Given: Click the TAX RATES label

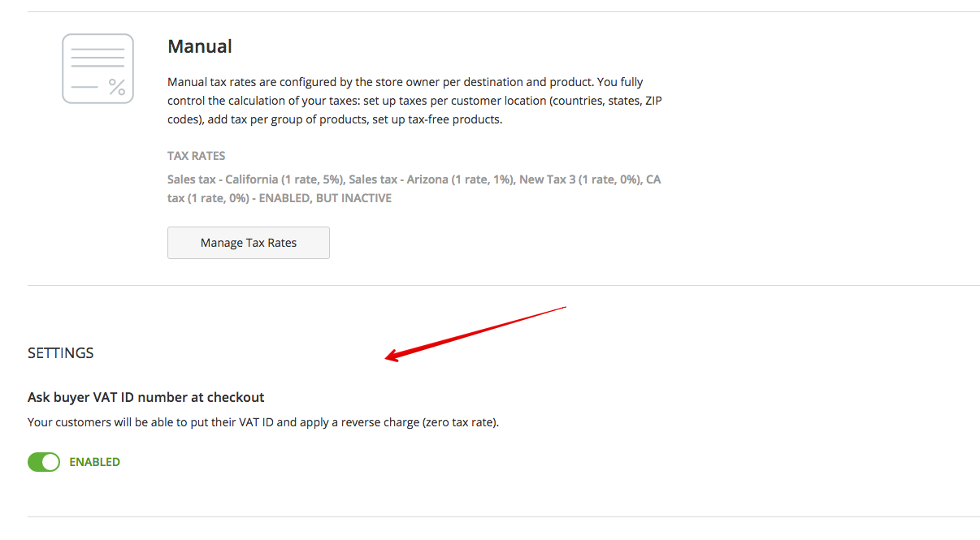Looking at the screenshot, I should [197, 156].
